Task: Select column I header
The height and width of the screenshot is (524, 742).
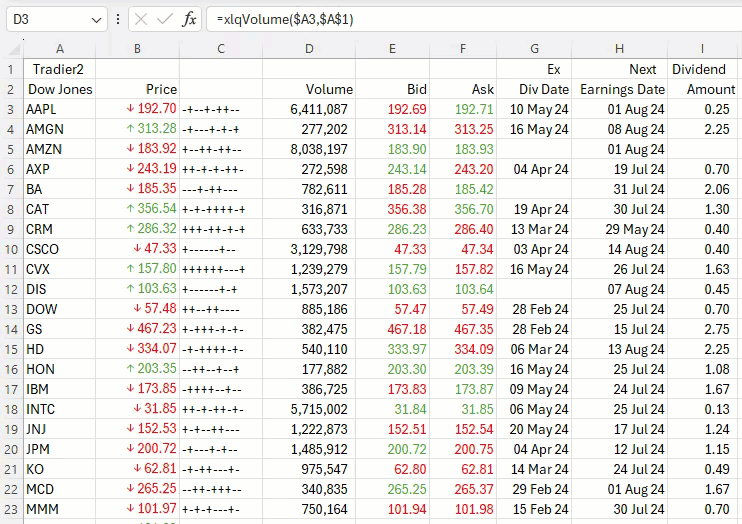Action: click(702, 49)
